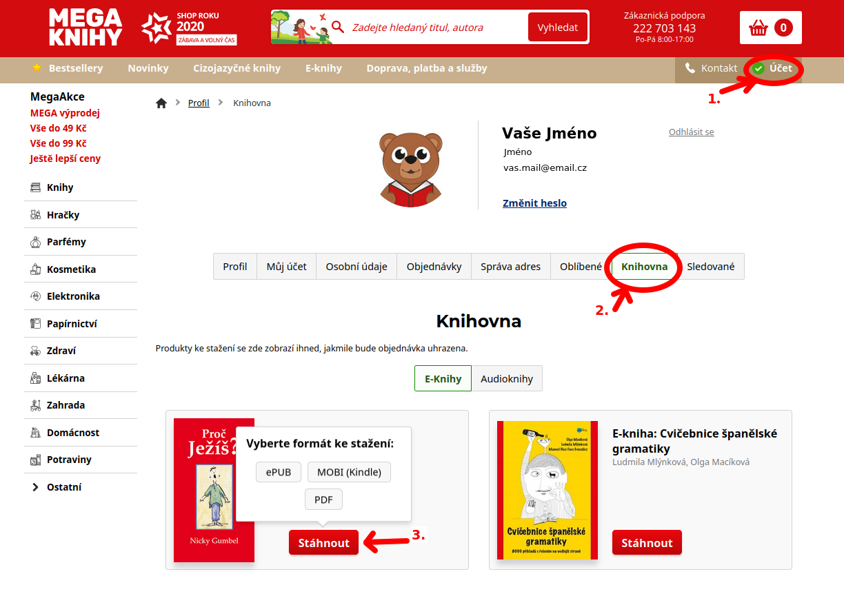Click the Změnit heslo link
Image resolution: width=844 pixels, height=616 pixels.
point(535,203)
